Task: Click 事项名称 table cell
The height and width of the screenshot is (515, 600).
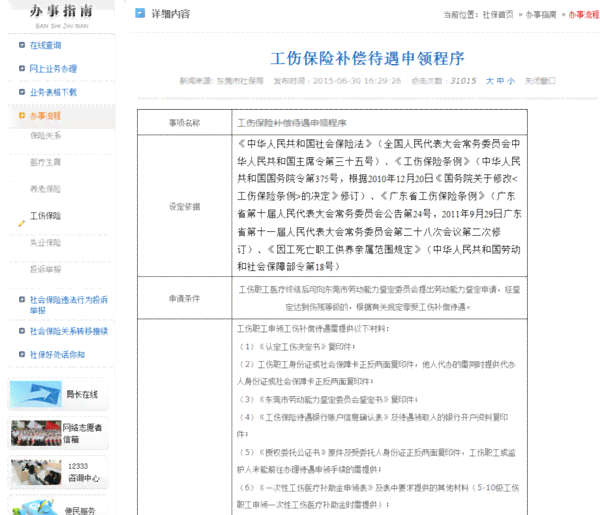Action: pos(184,122)
